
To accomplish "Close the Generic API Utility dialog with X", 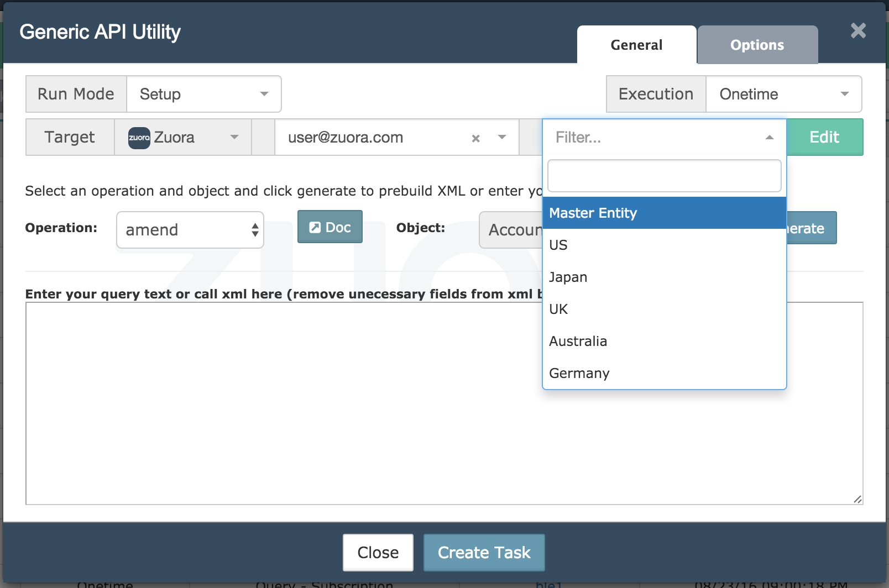I will pos(858,30).
